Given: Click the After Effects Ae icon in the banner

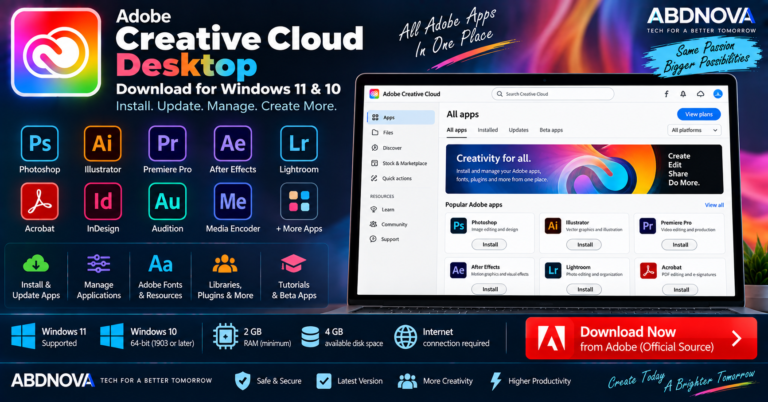Looking at the screenshot, I should (x=233, y=143).
